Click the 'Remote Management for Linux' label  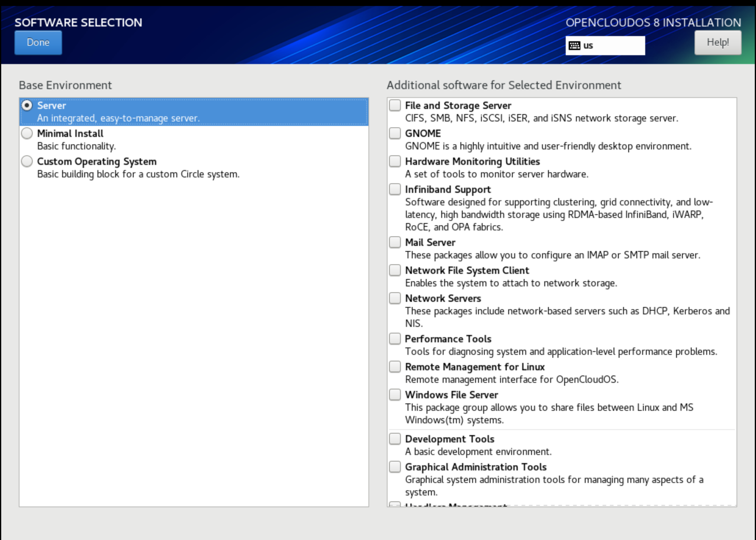[475, 367]
